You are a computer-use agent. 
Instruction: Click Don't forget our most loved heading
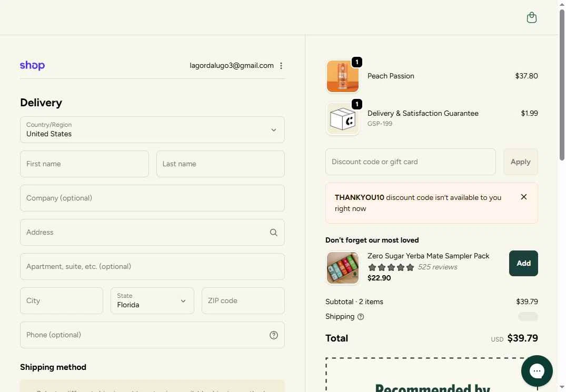372,240
